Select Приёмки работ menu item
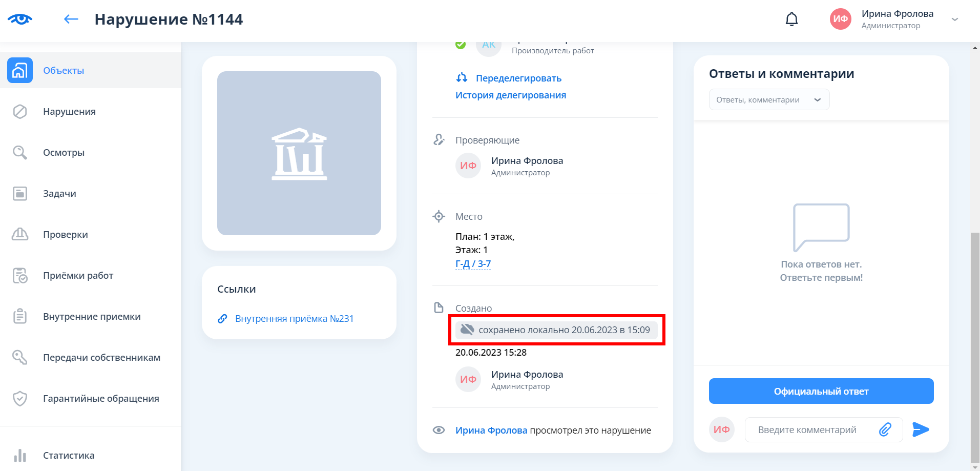 (x=78, y=276)
